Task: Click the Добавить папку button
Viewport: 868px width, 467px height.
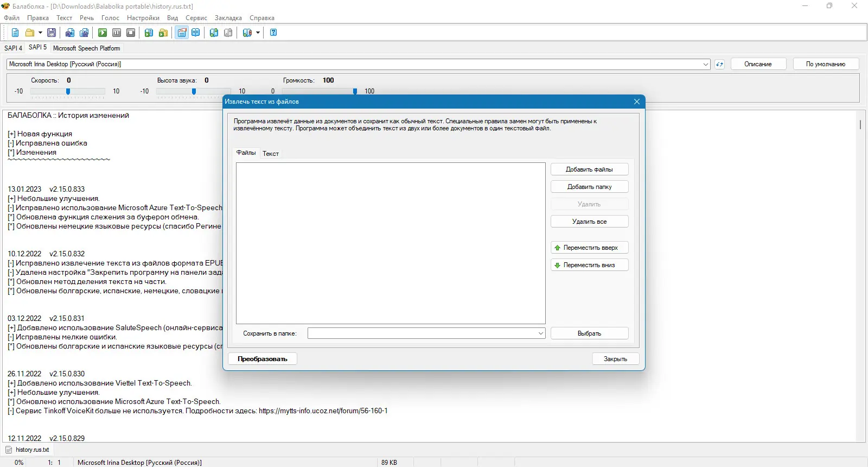Action: 589,187
